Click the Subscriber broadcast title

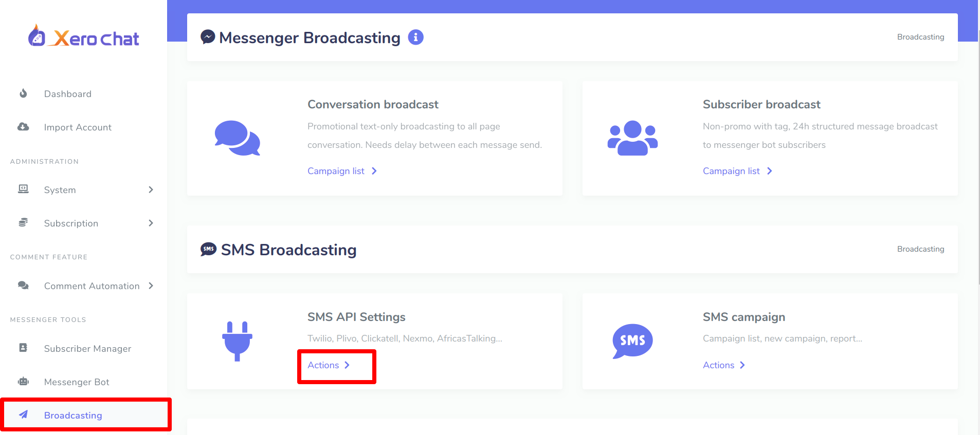761,104
